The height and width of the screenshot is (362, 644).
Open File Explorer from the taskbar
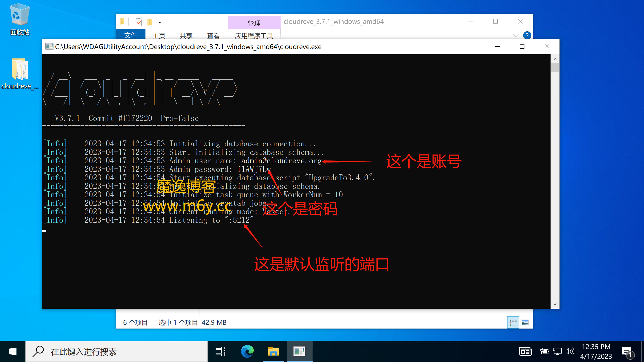273,351
